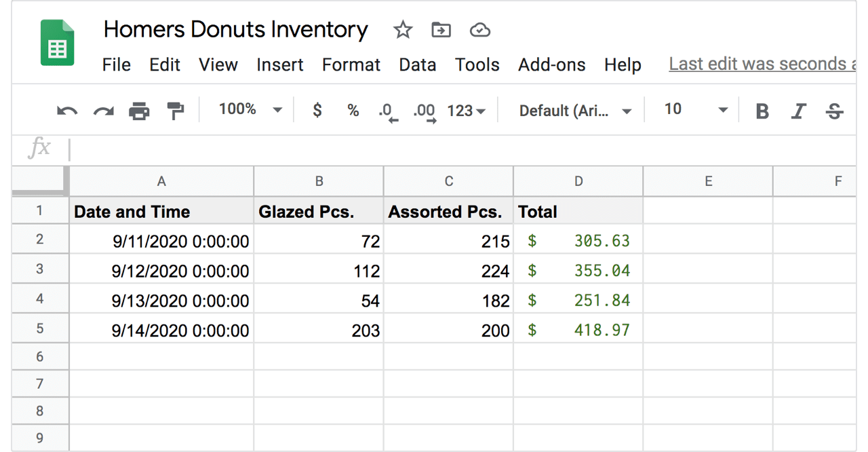The height and width of the screenshot is (452, 868).
Task: Apply Format as percent button
Action: coord(353,110)
